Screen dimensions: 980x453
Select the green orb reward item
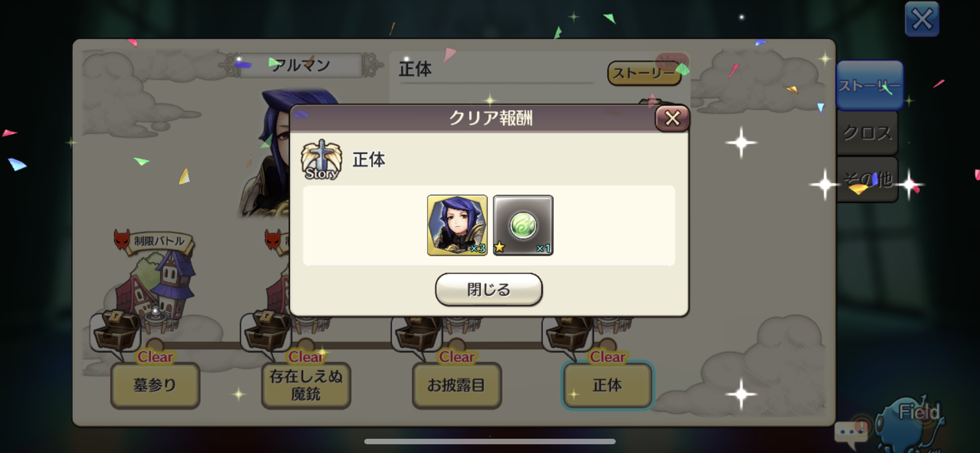point(523,225)
